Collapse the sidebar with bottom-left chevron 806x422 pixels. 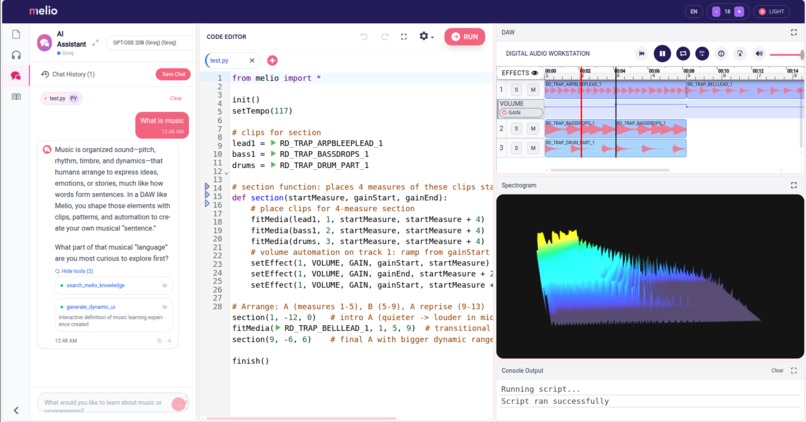pos(16,410)
